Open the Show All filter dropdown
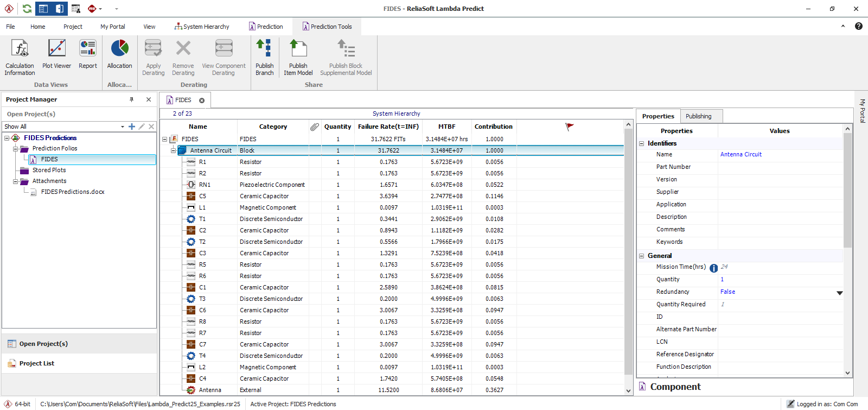This screenshot has width=868, height=410. point(123,127)
